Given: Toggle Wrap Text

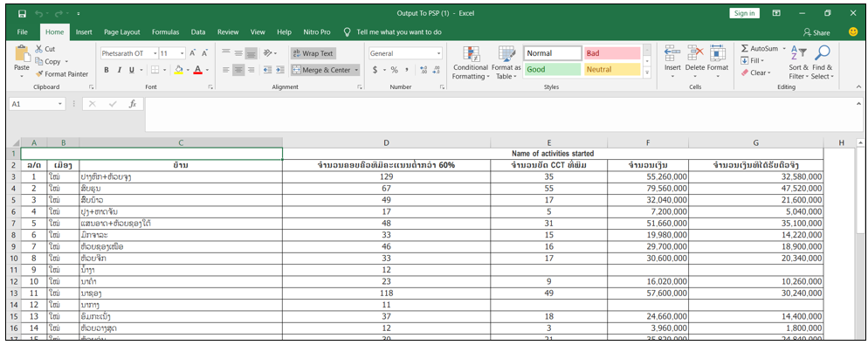Looking at the screenshot, I should pos(313,53).
